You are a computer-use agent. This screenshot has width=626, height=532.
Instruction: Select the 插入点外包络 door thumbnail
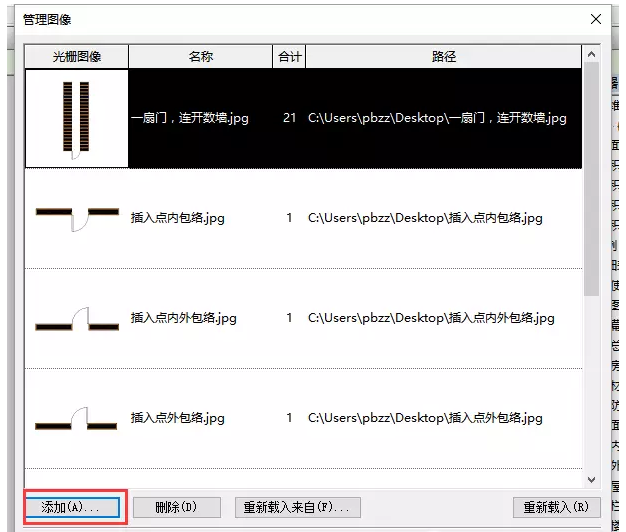(77, 418)
